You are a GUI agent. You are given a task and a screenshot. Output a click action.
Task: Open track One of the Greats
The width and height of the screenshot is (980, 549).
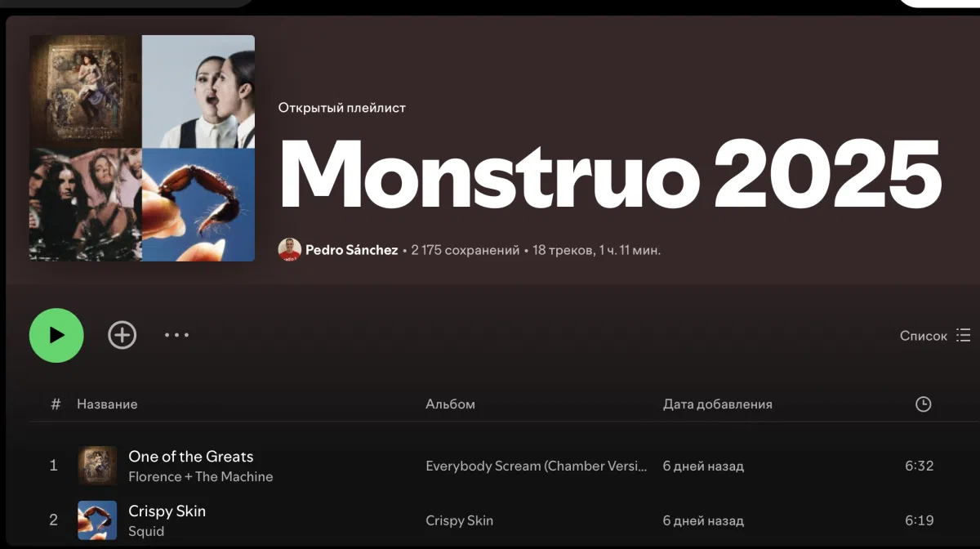click(x=191, y=457)
